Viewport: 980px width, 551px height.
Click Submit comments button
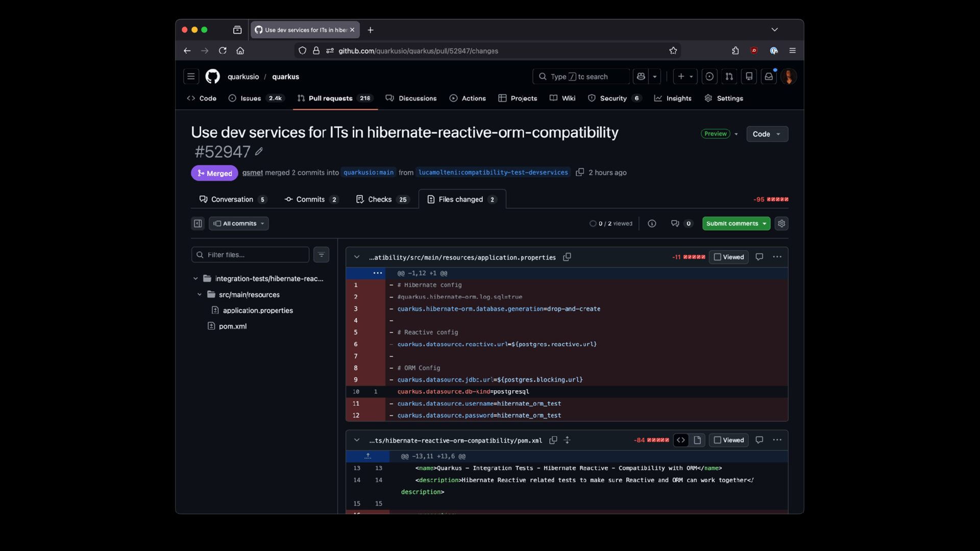[732, 223]
